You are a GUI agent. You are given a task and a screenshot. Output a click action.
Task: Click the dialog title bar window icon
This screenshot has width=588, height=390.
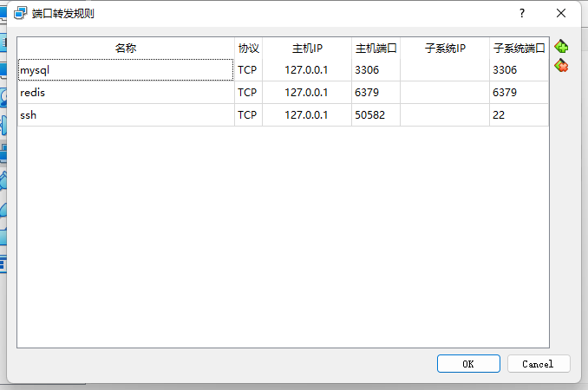pyautogui.click(x=20, y=14)
